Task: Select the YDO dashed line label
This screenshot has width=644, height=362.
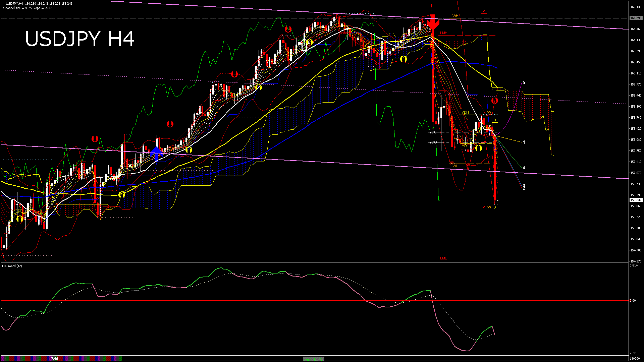Action: point(433,142)
